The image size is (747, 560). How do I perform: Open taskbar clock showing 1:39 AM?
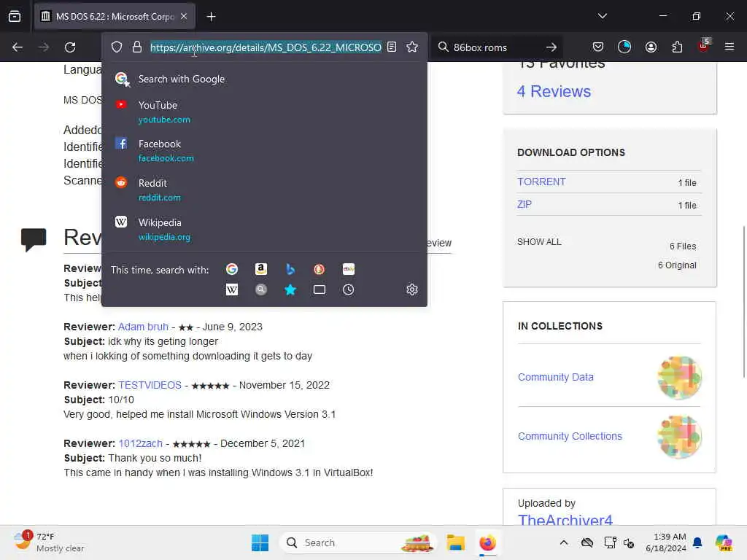tap(665, 542)
